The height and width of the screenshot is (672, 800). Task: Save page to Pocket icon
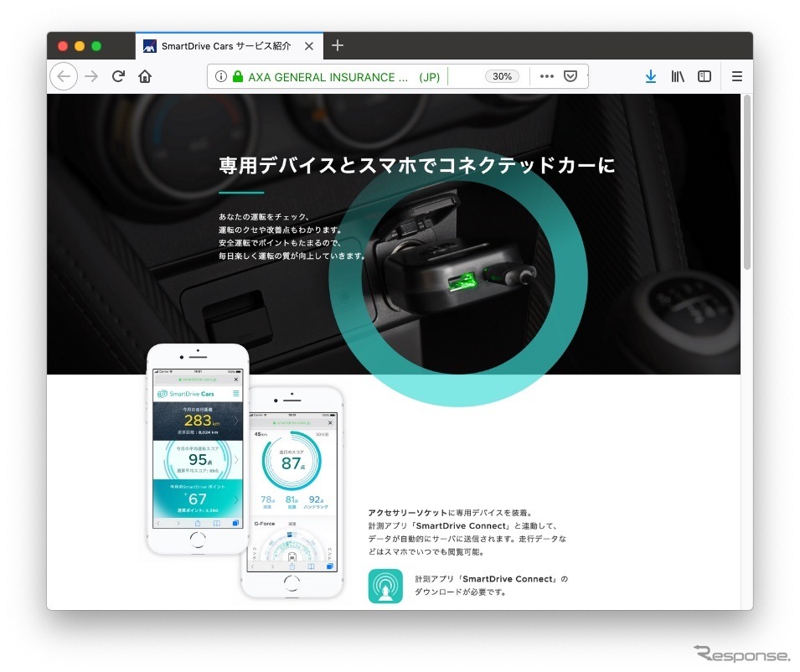pos(570,76)
